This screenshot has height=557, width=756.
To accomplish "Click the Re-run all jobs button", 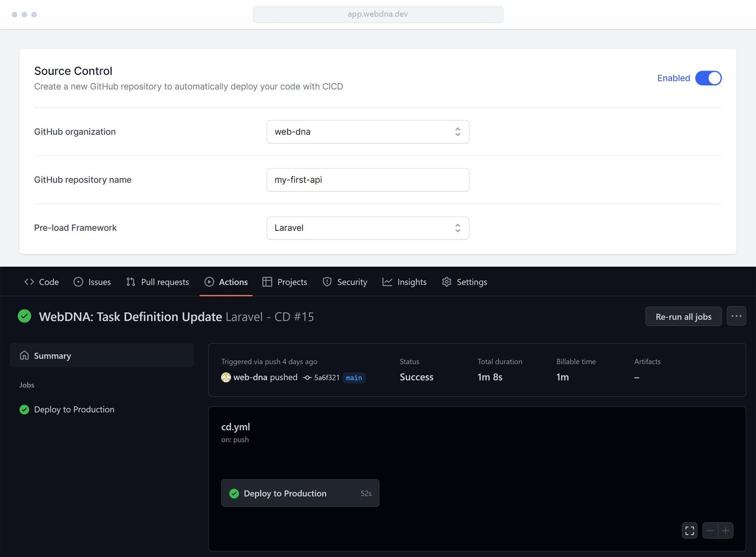I will click(683, 316).
